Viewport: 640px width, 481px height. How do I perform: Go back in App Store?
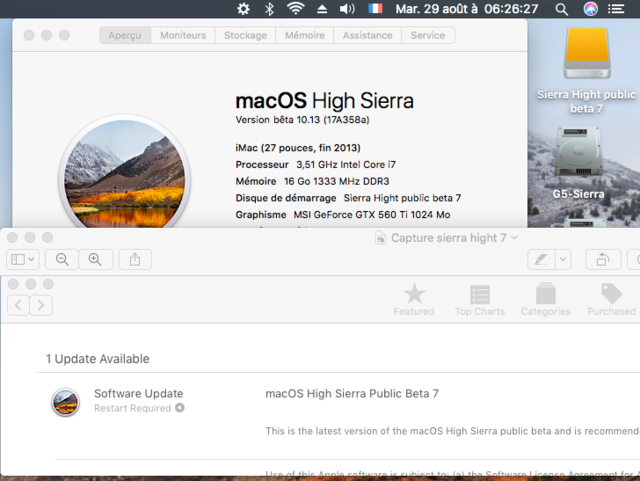(18, 305)
